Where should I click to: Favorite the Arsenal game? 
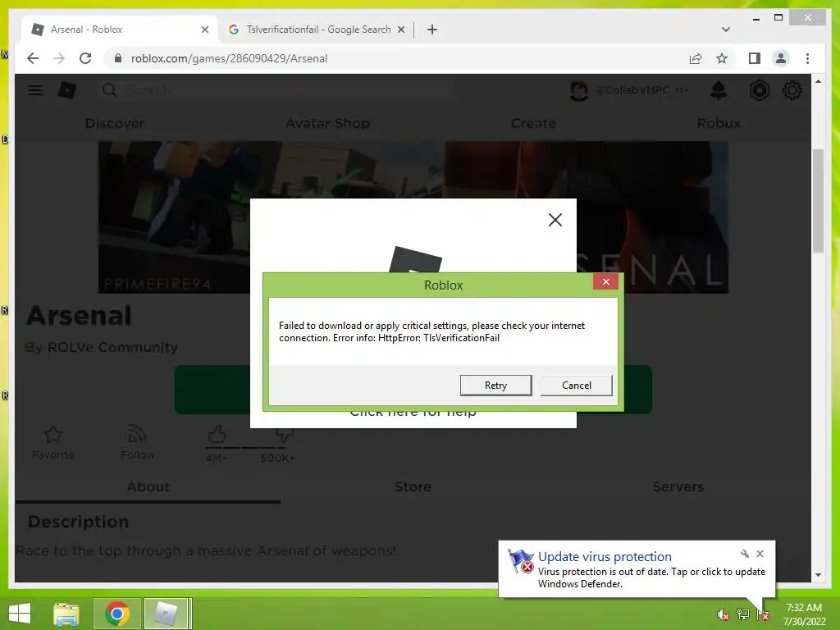pos(53,442)
